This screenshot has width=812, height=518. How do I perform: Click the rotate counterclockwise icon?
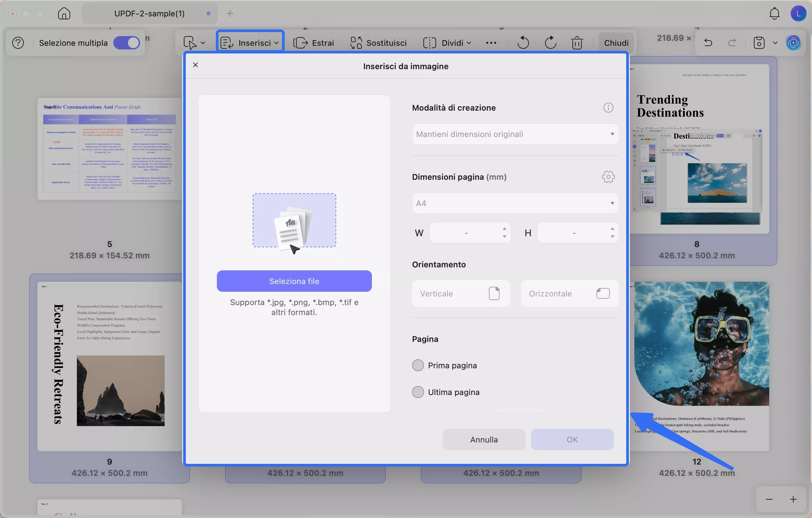(x=523, y=43)
